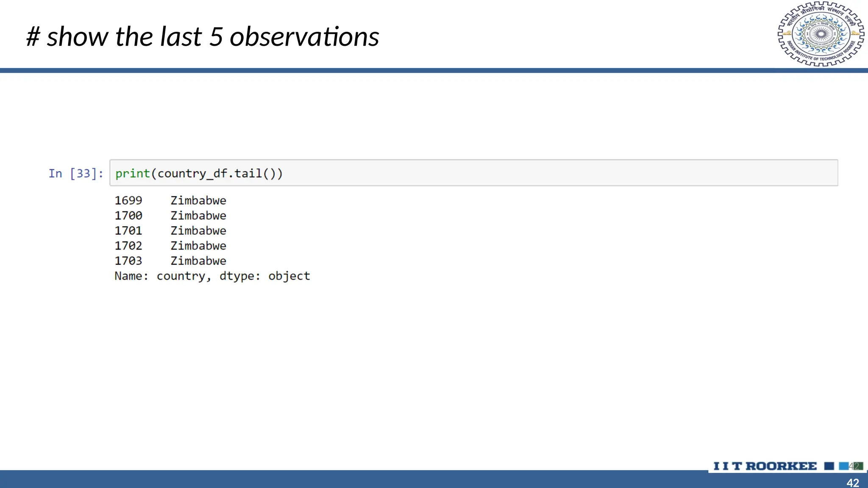Click the IIT Roorkee circular logo
The width and height of the screenshot is (868, 488).
click(x=821, y=34)
